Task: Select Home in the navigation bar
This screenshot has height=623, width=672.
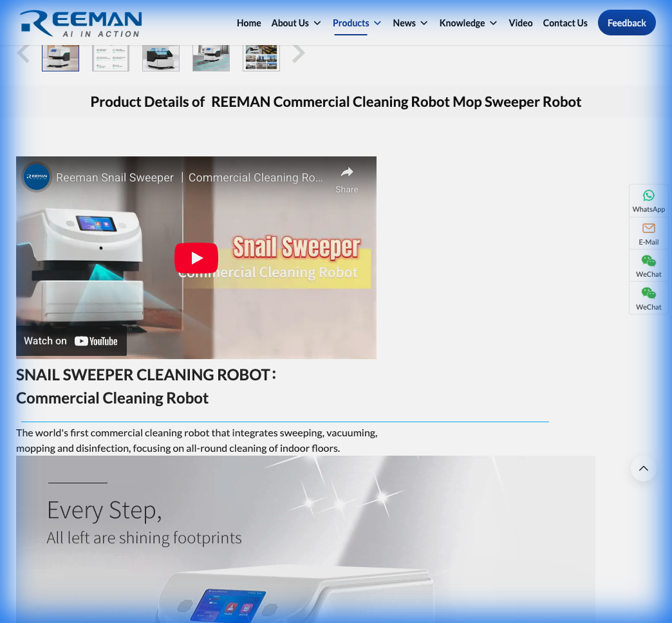Action: (x=249, y=23)
